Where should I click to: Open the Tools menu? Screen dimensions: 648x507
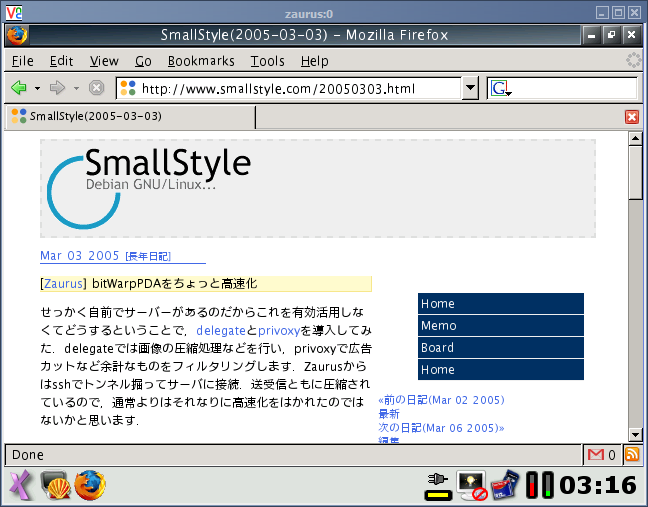pos(267,61)
